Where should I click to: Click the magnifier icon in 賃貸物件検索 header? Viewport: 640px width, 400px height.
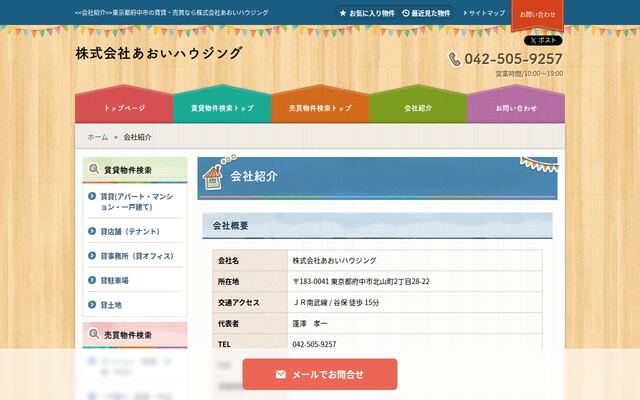94,169
